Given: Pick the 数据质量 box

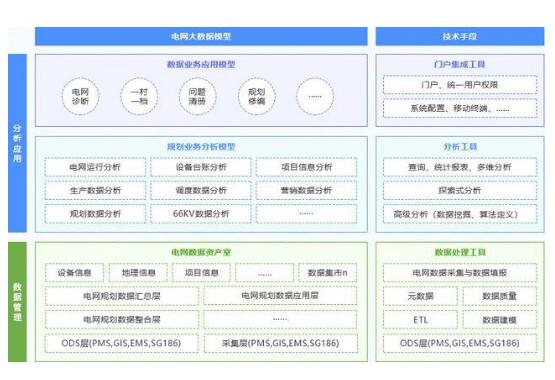Looking at the screenshot, I should click(499, 296).
